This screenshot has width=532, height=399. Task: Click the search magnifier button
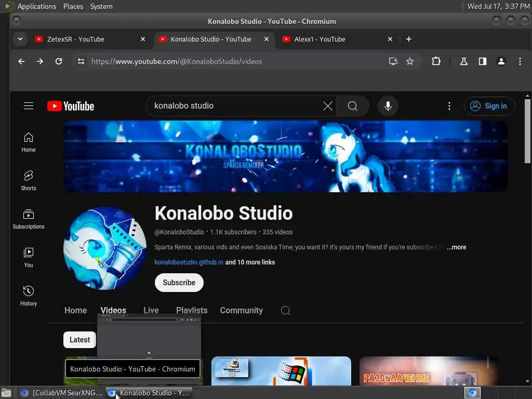pyautogui.click(x=353, y=106)
